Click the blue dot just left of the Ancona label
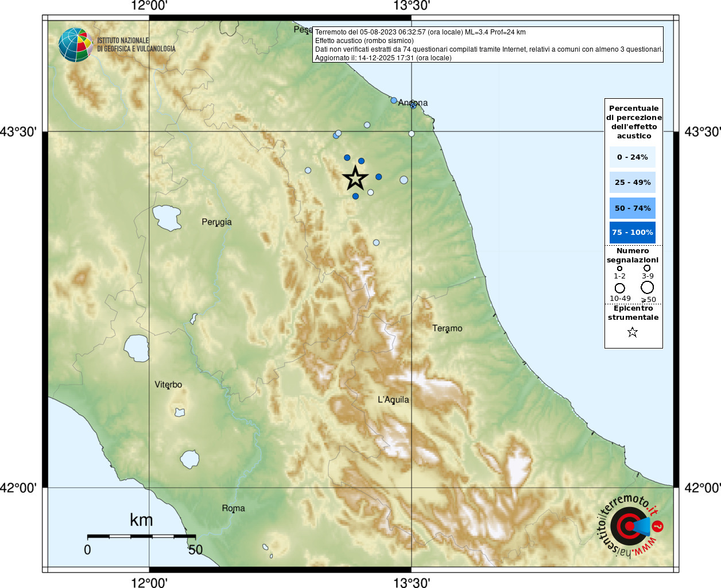The width and height of the screenshot is (721, 588). click(x=394, y=100)
